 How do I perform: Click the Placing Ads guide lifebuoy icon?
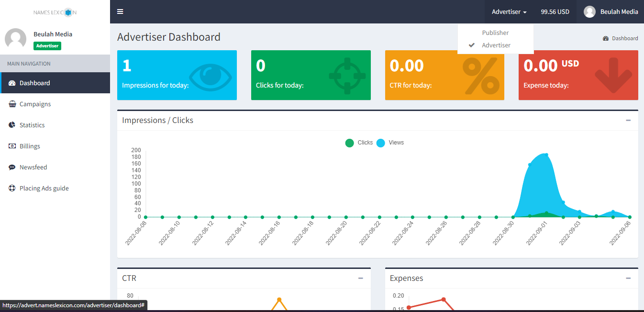[12, 188]
